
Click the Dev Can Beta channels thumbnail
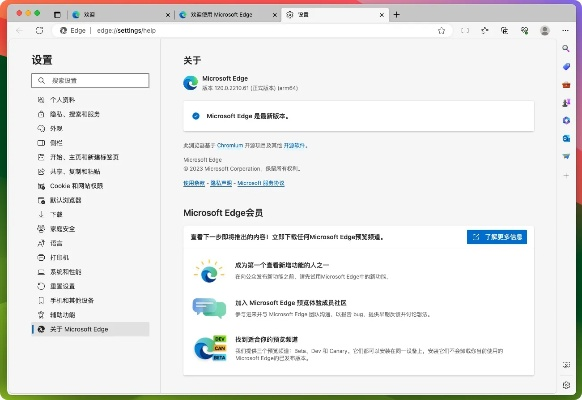pos(210,348)
